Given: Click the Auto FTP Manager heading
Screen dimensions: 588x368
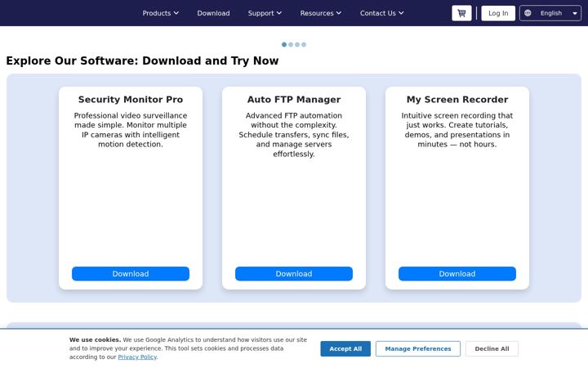Looking at the screenshot, I should [x=294, y=100].
